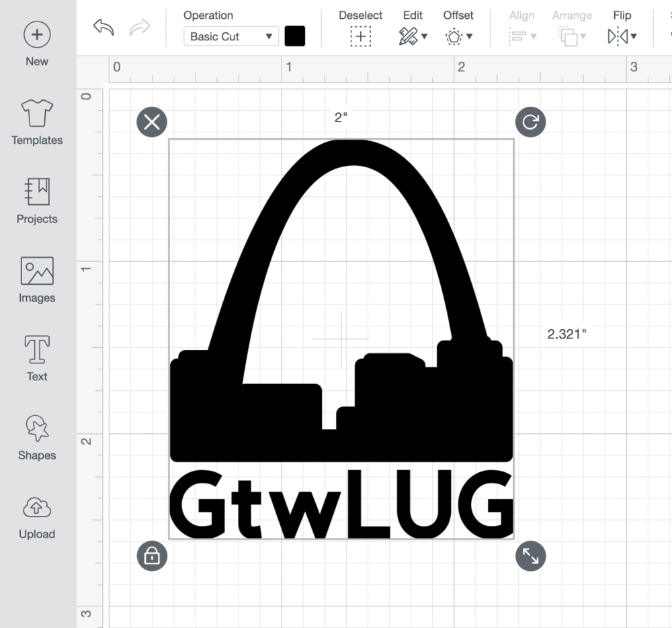Viewport: 672px width, 628px height.
Task: Click the rotate handle on the selection
Action: tap(531, 122)
